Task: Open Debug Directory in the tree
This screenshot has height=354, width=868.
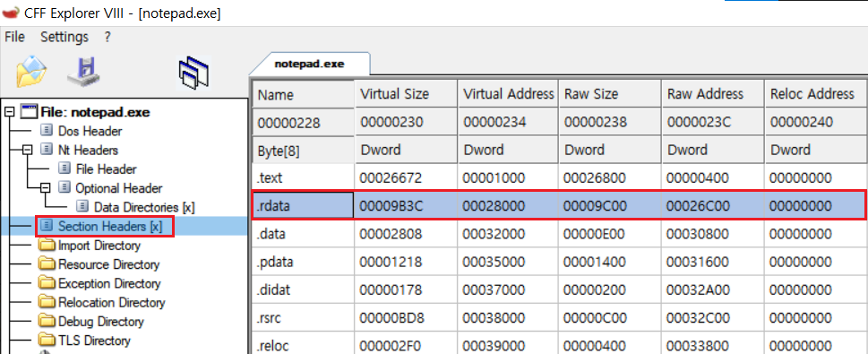Action: click(100, 322)
